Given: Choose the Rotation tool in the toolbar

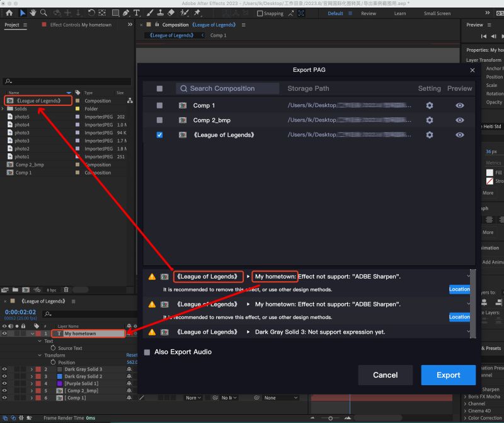Looking at the screenshot, I should pyautogui.click(x=92, y=12).
